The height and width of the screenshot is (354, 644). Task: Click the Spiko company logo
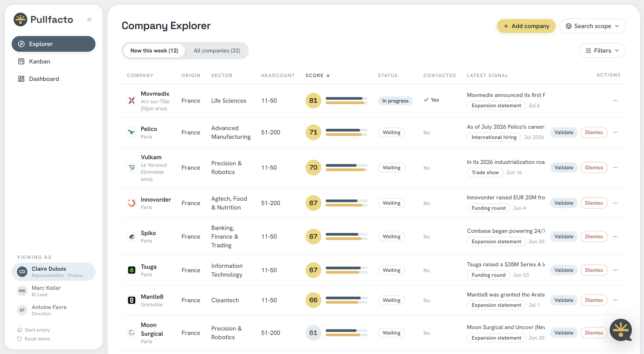132,237
